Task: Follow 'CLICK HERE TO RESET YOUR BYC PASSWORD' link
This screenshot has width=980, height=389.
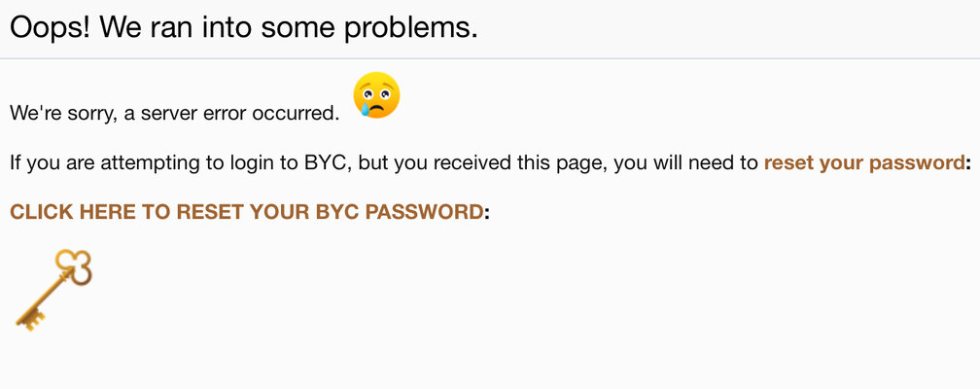Action: tap(246, 212)
